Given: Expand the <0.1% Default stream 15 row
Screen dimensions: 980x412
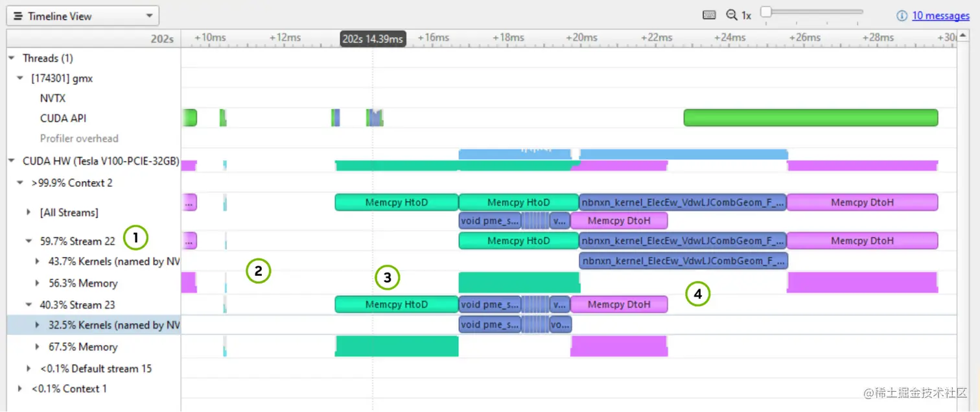Looking at the screenshot, I should click(28, 369).
